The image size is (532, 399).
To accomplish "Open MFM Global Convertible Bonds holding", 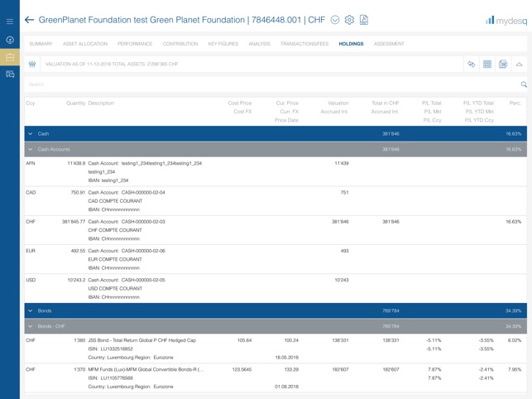I will coord(276,378).
